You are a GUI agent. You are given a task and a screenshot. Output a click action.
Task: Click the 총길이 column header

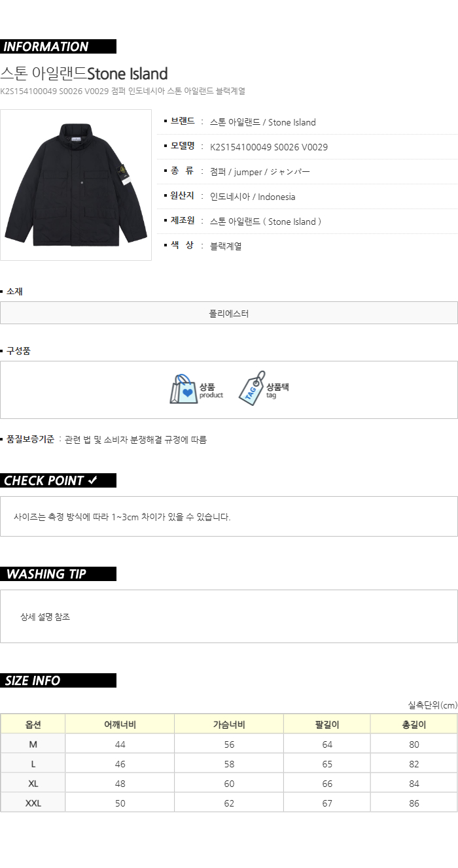click(414, 724)
